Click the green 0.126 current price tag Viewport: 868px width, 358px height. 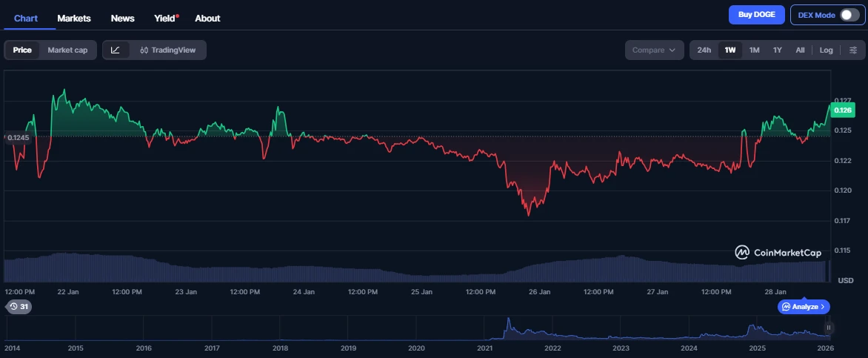coord(844,110)
